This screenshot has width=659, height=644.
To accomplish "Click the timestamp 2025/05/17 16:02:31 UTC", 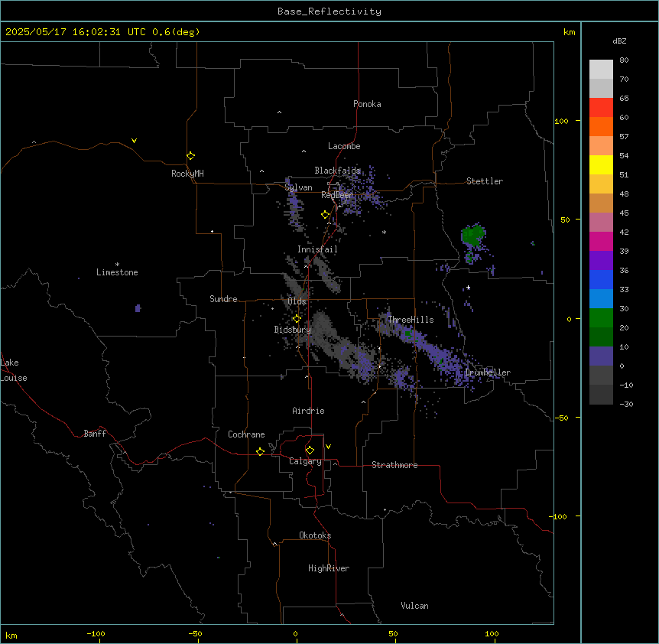I will tap(76, 32).
